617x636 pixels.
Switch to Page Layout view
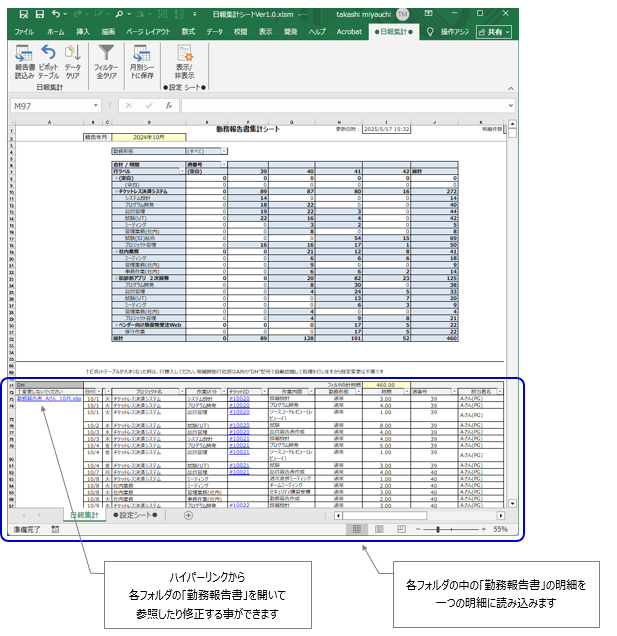tap(379, 529)
